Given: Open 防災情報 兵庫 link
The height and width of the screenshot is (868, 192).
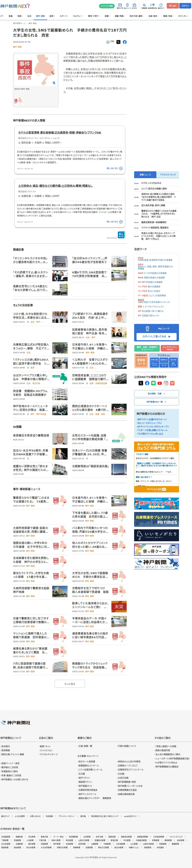Looking at the screenshot, I should coord(156,394).
